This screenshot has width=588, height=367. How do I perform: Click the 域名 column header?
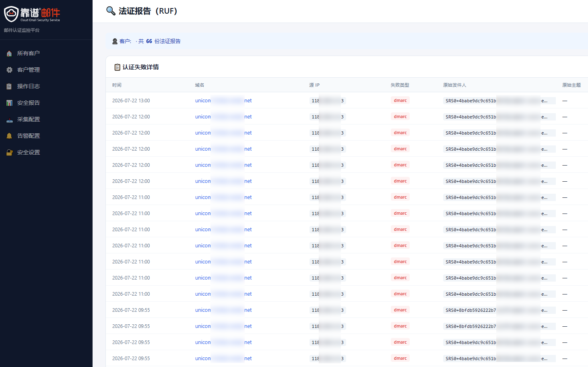pos(200,85)
